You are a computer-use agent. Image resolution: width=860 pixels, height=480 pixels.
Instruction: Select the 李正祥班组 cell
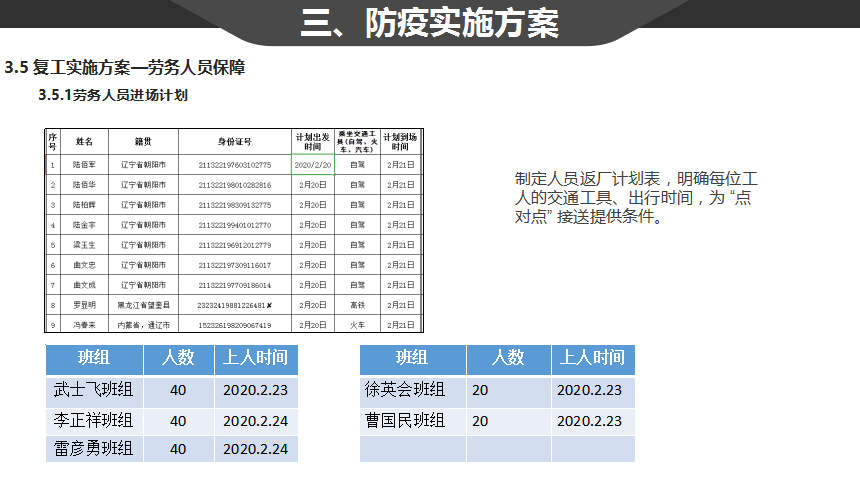coord(94,422)
